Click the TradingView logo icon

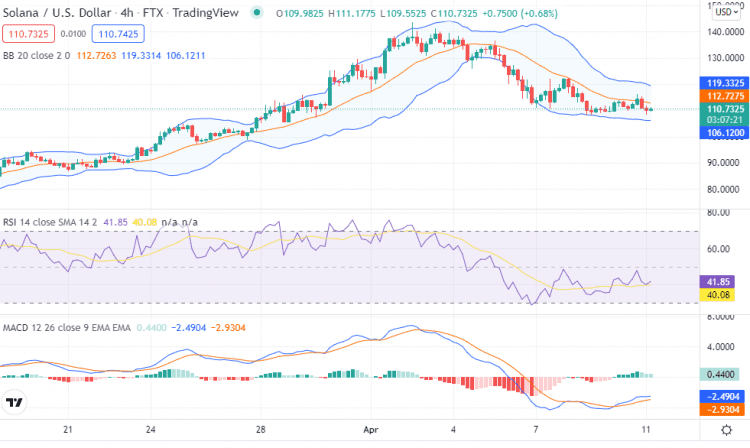(x=14, y=402)
